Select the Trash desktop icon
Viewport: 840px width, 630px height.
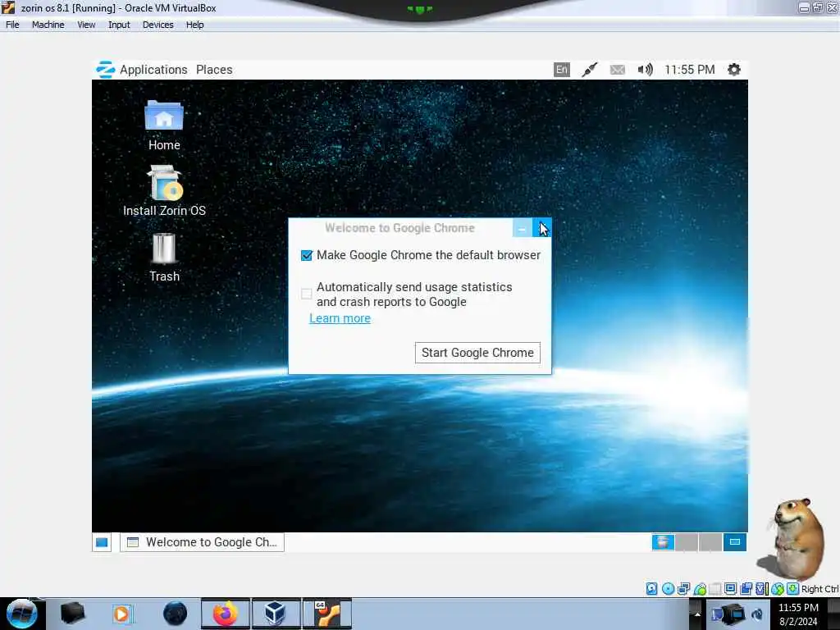pyautogui.click(x=164, y=258)
